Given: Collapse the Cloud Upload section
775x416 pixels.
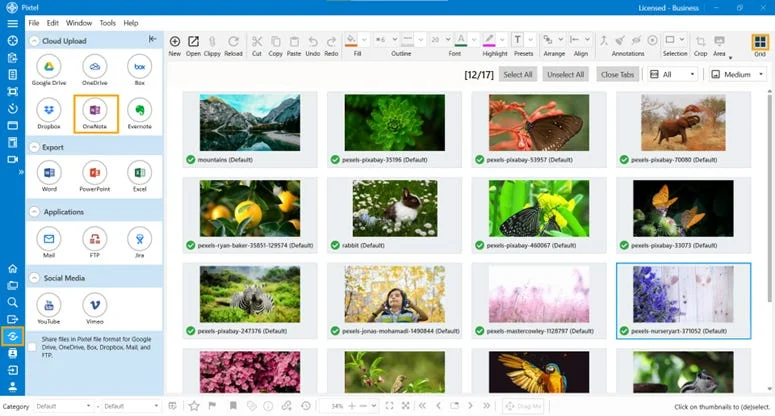Looking at the screenshot, I should pyautogui.click(x=34, y=41).
